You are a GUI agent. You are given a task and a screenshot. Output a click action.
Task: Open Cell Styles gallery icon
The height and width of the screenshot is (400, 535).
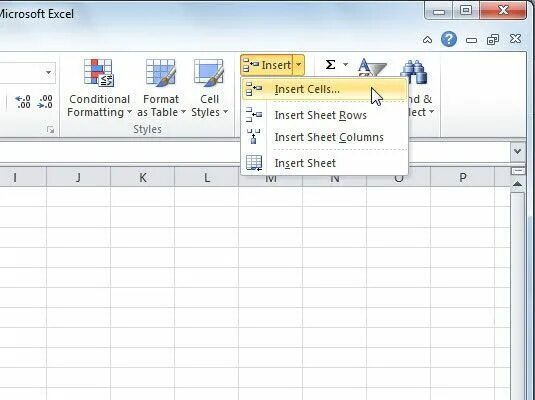209,72
